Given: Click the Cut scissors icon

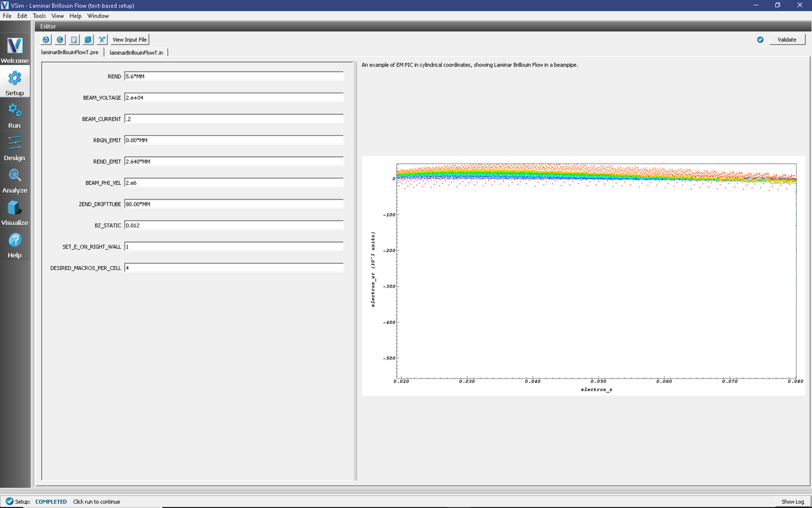Looking at the screenshot, I should pyautogui.click(x=101, y=39).
